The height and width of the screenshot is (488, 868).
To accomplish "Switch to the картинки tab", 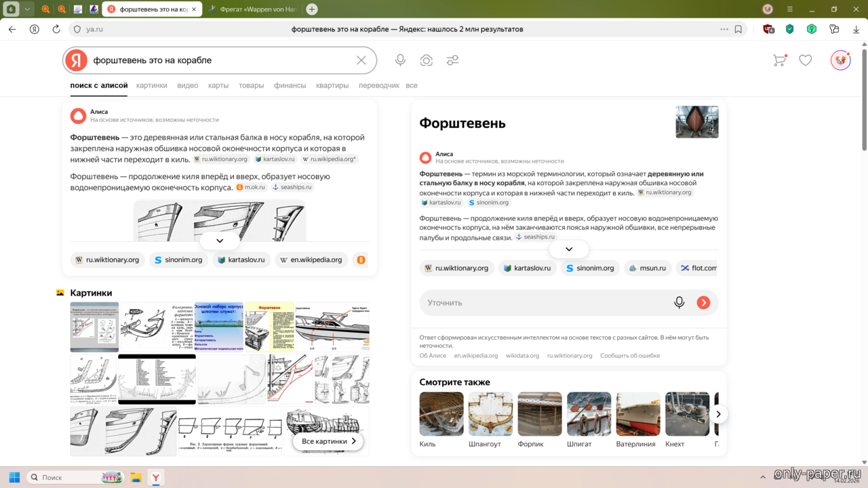I will click(151, 85).
